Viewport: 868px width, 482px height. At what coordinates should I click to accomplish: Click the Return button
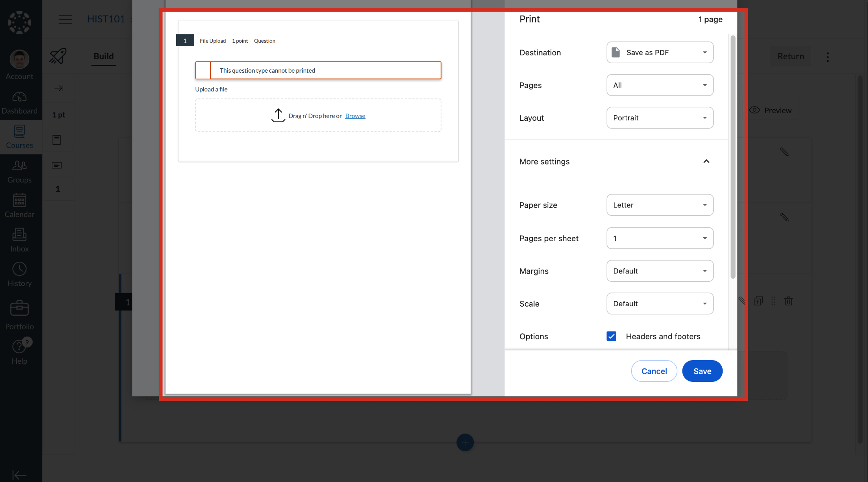pos(791,56)
